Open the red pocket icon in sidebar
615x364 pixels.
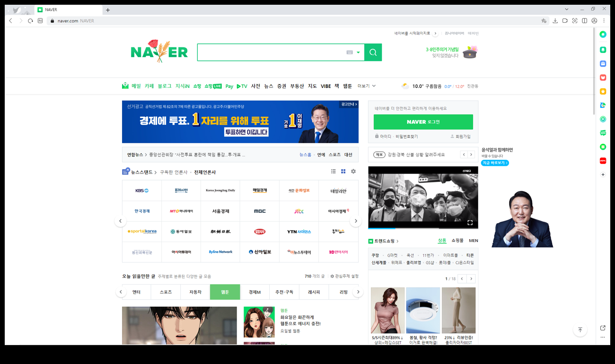coord(603,78)
